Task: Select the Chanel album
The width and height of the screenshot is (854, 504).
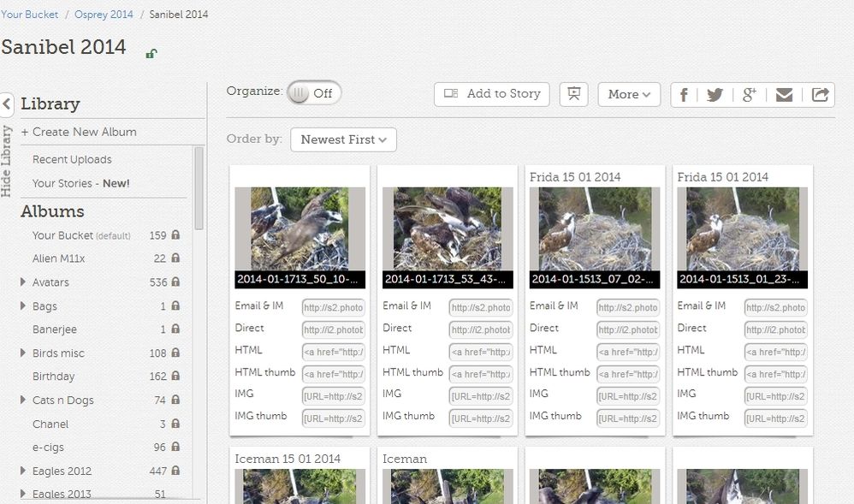Action: point(50,424)
